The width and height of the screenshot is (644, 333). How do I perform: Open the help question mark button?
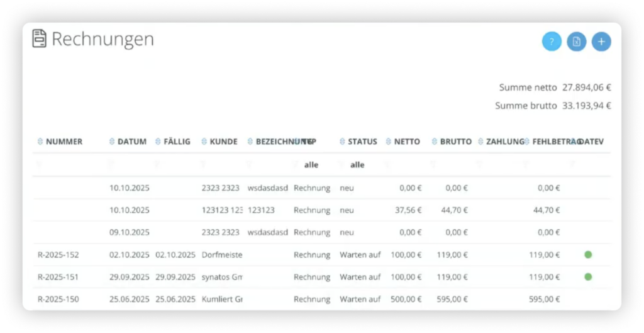(552, 42)
